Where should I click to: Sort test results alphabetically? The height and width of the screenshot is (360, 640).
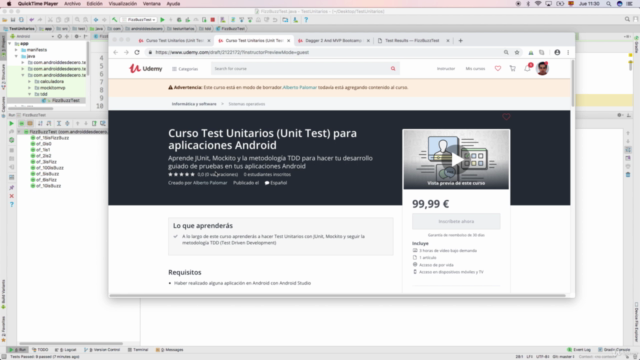coord(40,123)
